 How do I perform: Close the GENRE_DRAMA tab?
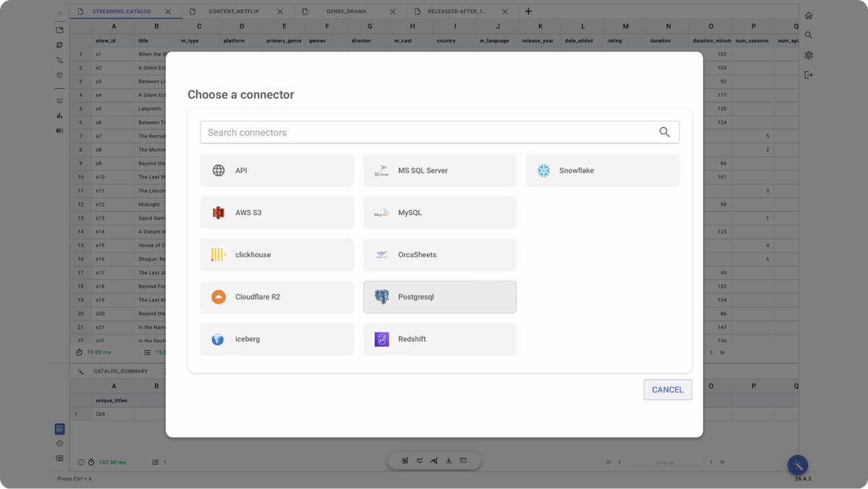(x=392, y=12)
